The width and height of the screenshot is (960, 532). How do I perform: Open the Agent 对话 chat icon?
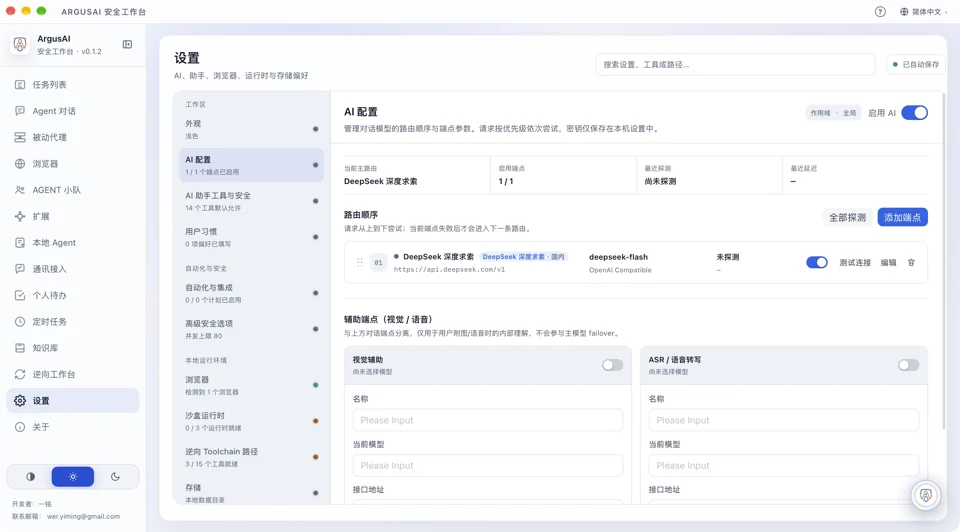[20, 111]
